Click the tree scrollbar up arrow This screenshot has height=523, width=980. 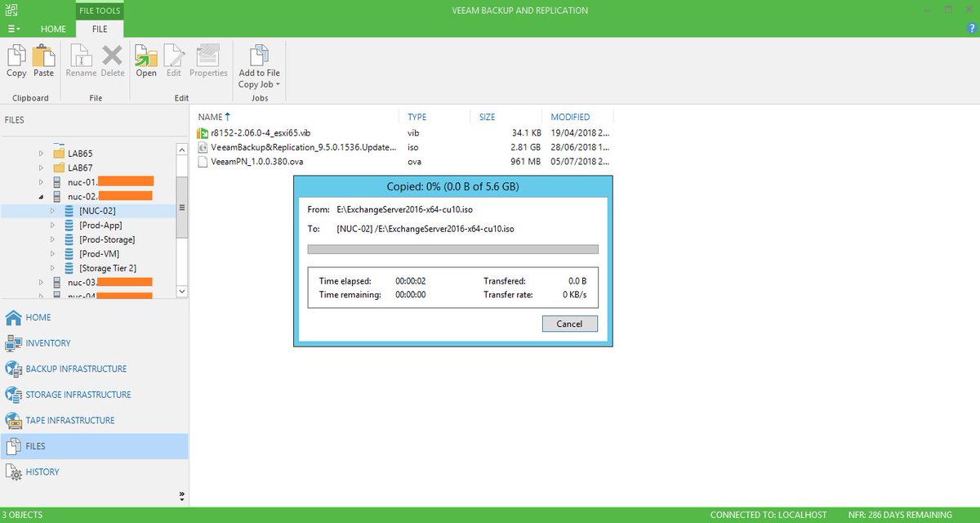coord(182,150)
